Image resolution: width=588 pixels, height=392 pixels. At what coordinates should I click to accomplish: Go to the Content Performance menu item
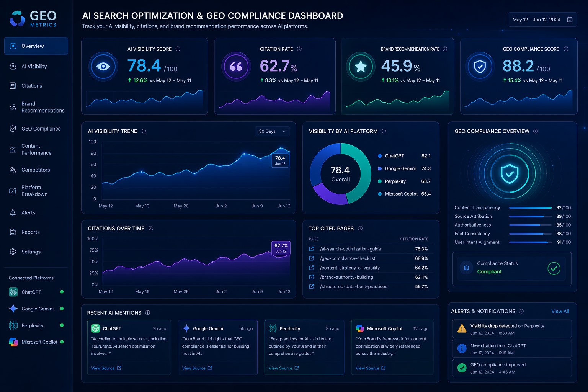(36, 149)
